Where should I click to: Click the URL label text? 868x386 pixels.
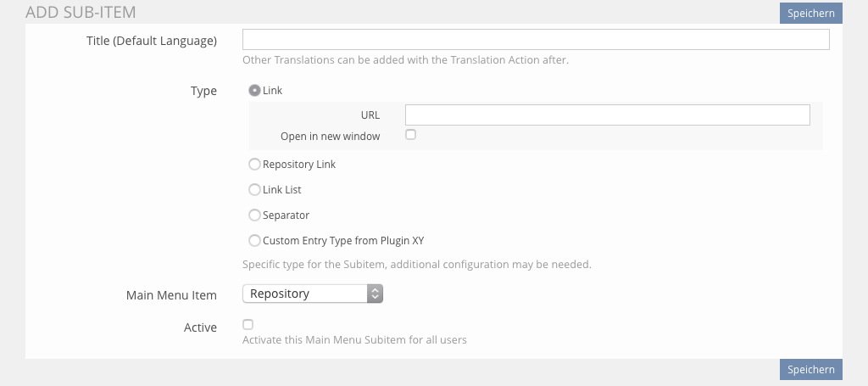pyautogui.click(x=370, y=115)
